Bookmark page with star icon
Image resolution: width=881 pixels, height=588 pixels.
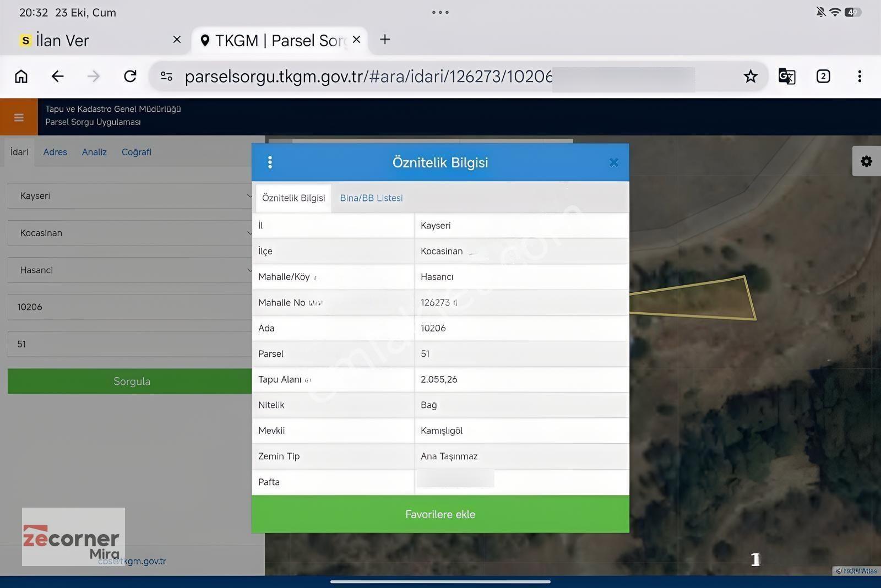click(751, 77)
